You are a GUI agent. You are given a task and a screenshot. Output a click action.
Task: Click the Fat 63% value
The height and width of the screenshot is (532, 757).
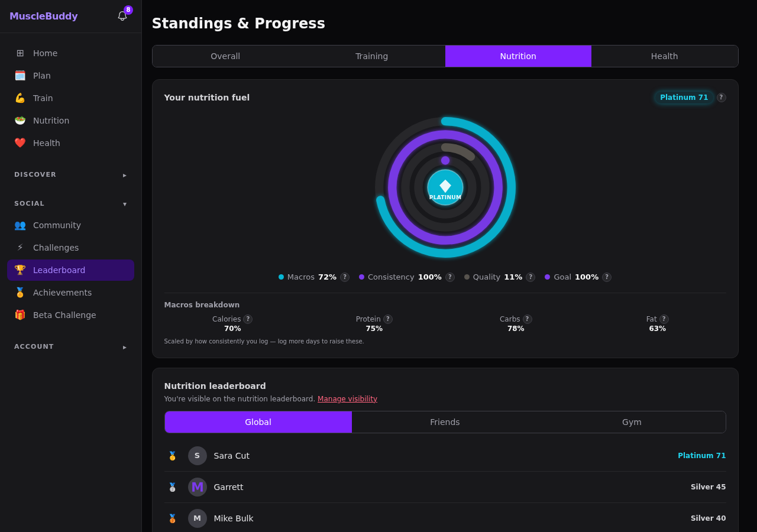(658, 329)
